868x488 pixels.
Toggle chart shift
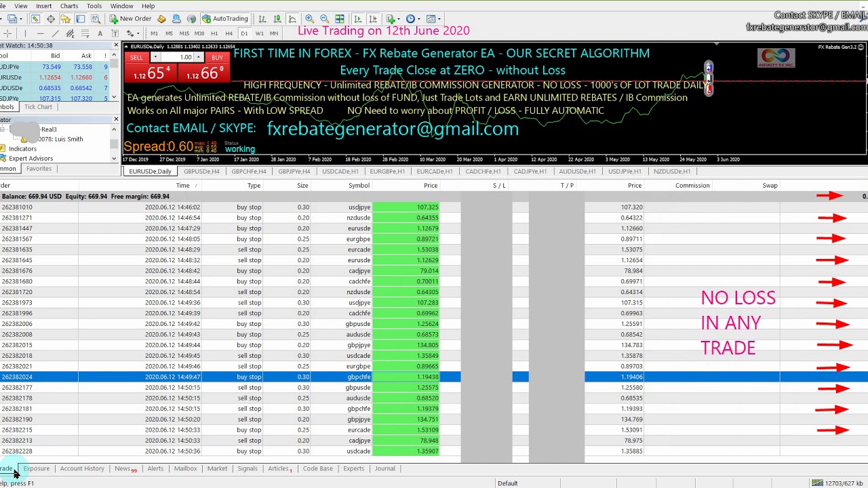click(372, 18)
